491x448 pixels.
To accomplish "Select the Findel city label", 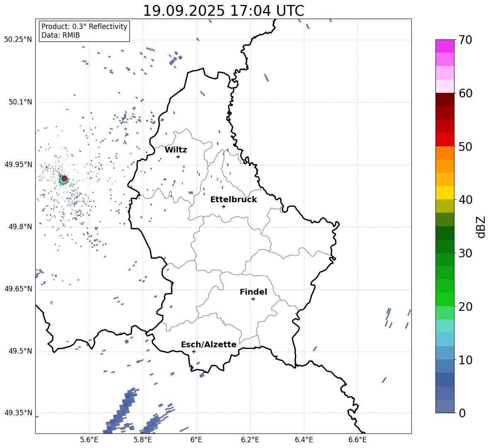I will tap(253, 292).
